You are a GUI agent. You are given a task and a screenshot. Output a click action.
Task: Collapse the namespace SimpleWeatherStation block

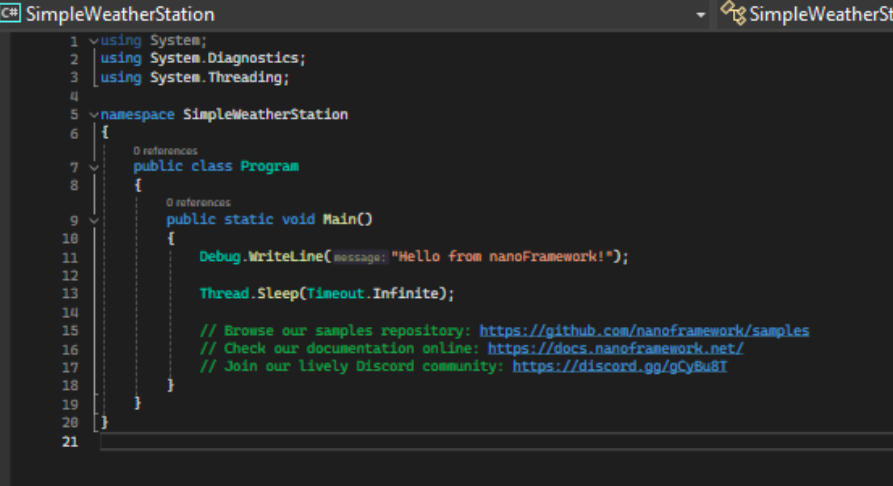click(94, 115)
